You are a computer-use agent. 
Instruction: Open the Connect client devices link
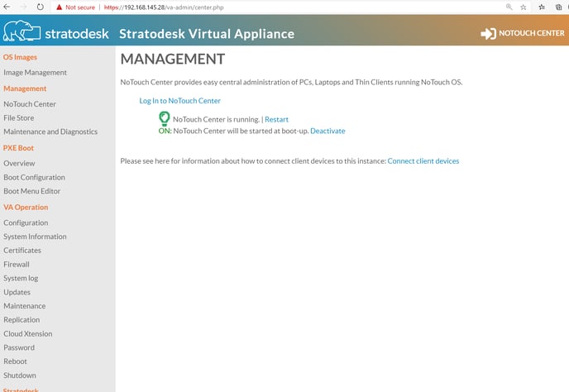point(423,160)
